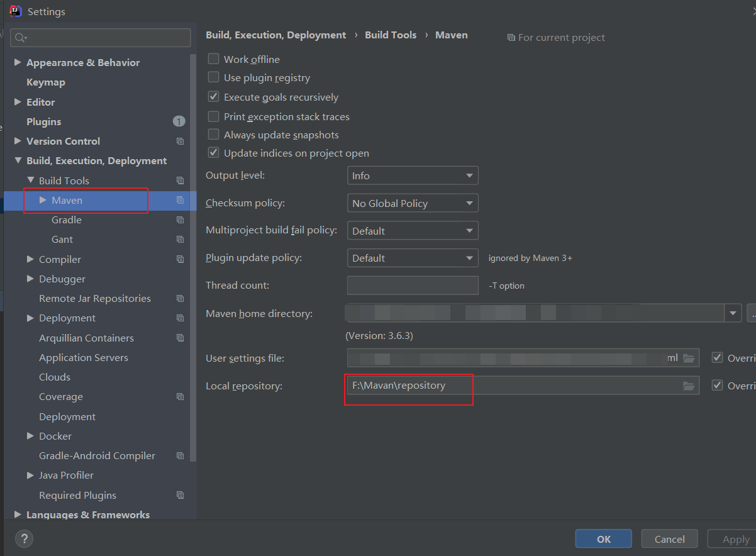Expand the Appearance & Behavior section
The image size is (756, 556).
tap(18, 62)
